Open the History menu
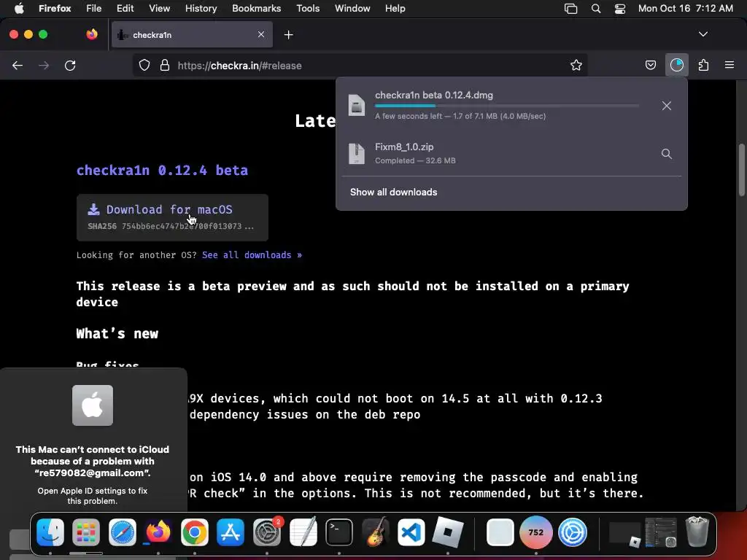This screenshot has width=747, height=560. tap(201, 9)
